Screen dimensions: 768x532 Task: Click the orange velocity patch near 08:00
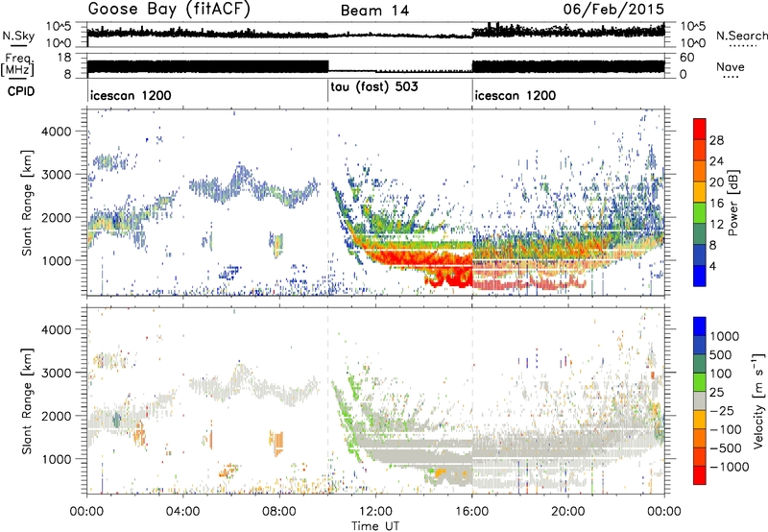(x=277, y=444)
